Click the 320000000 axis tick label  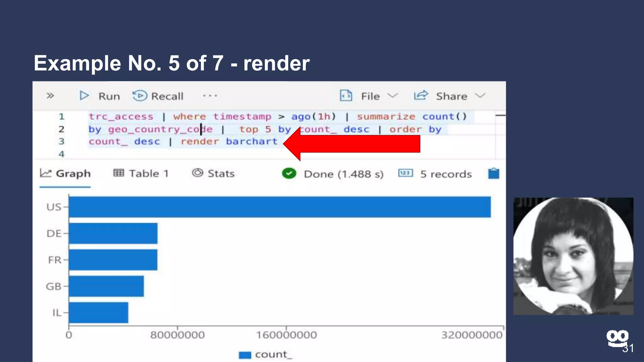click(472, 335)
